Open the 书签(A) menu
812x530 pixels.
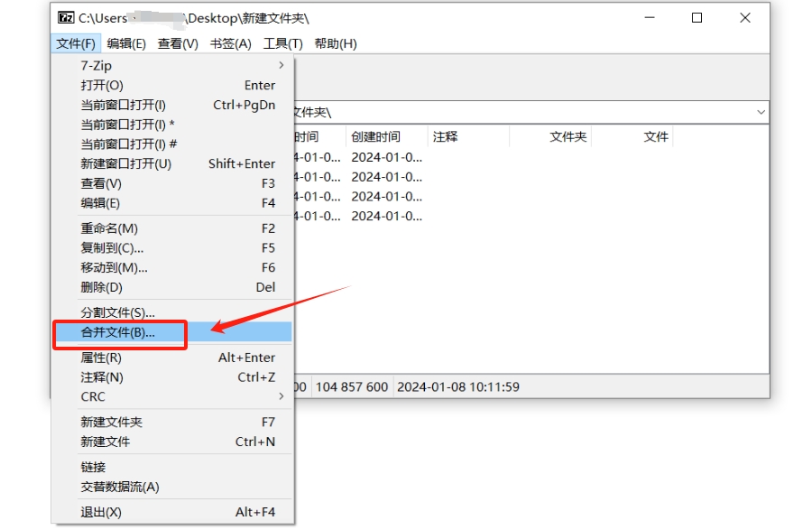(229, 42)
